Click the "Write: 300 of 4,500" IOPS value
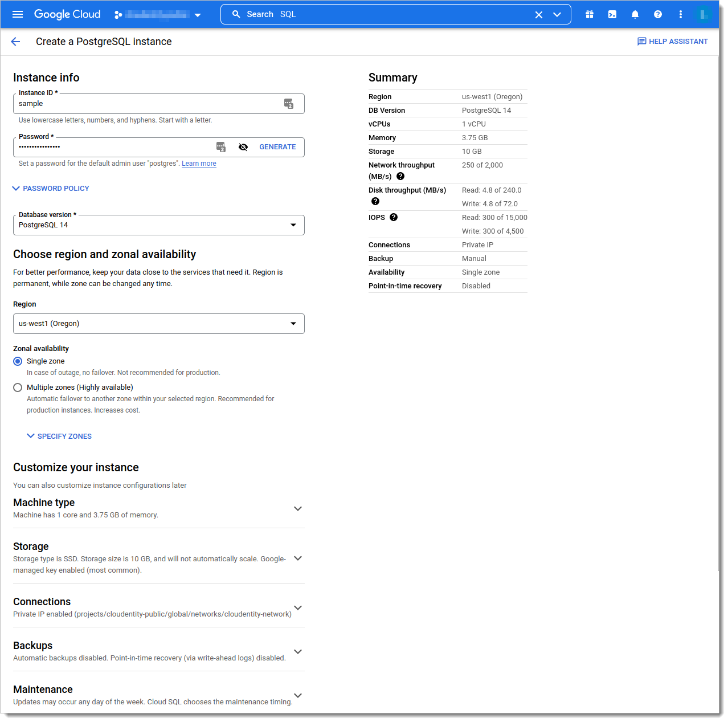 [493, 231]
